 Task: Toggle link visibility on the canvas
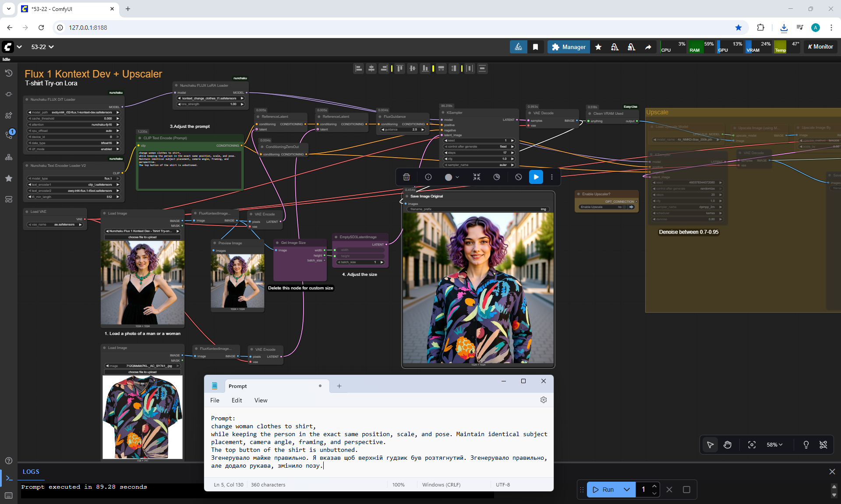823,445
